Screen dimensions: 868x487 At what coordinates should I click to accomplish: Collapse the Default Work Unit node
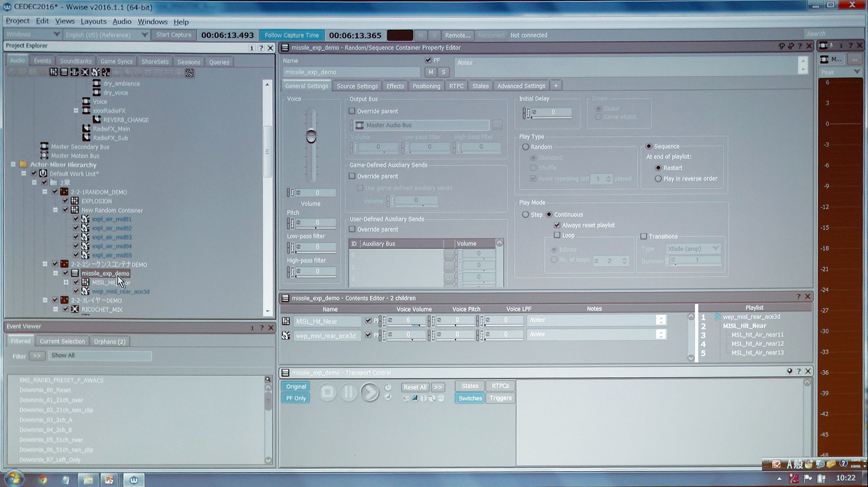point(24,174)
